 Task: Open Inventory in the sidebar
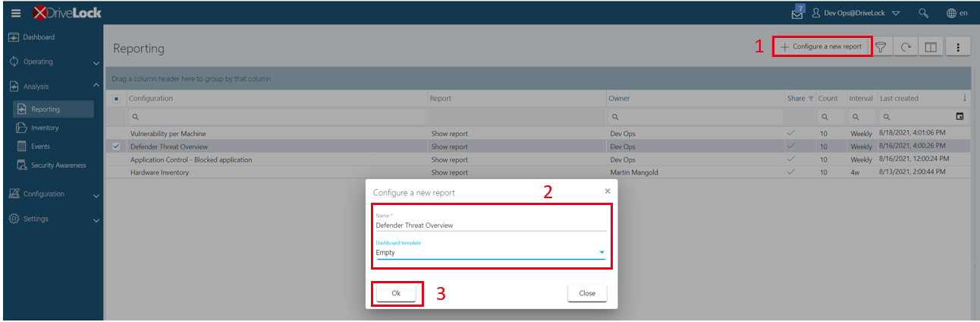[x=45, y=128]
